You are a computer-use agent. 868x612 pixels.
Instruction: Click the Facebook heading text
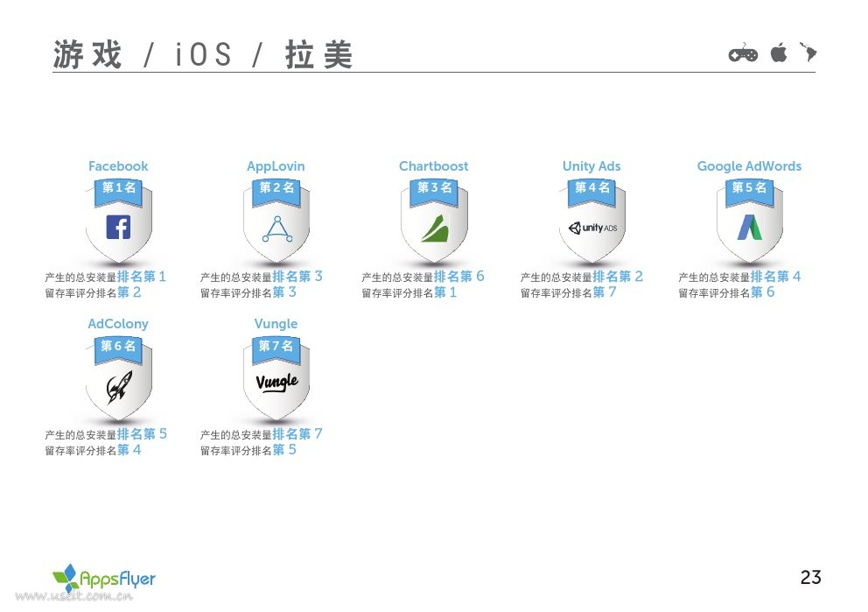118,166
